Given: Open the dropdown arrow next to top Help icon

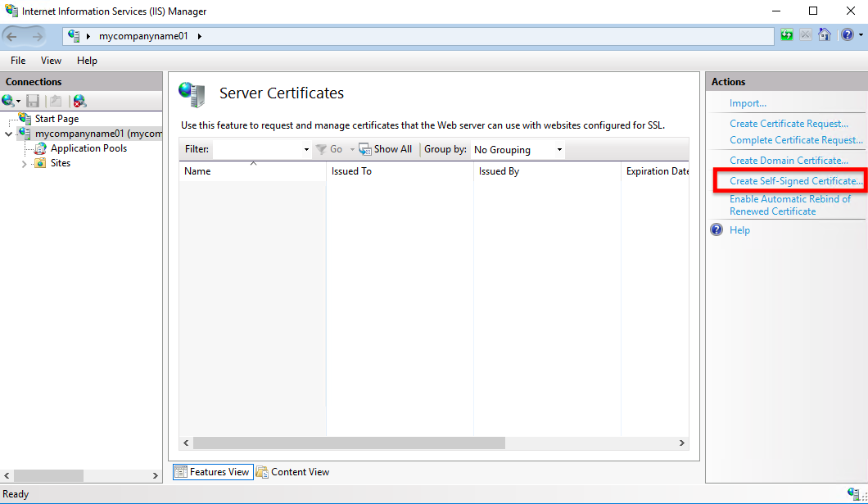Looking at the screenshot, I should click(861, 35).
